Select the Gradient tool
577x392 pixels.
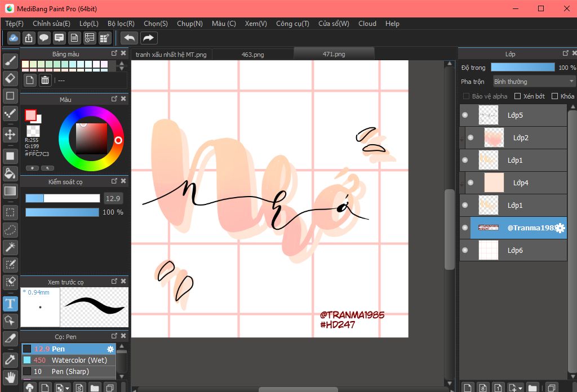pos(10,191)
